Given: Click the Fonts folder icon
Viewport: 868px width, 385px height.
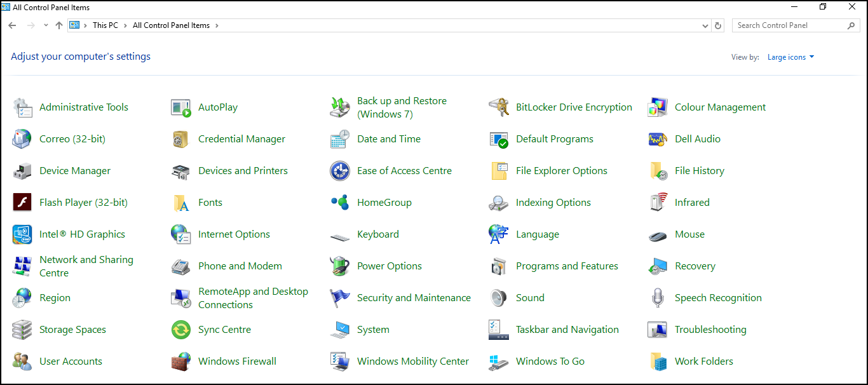Looking at the screenshot, I should click(x=181, y=203).
